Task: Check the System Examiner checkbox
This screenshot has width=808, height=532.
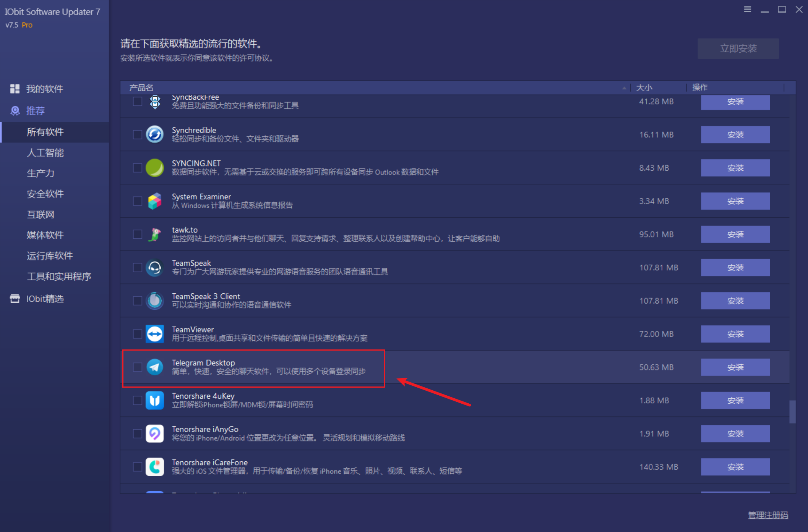Action: tap(138, 201)
